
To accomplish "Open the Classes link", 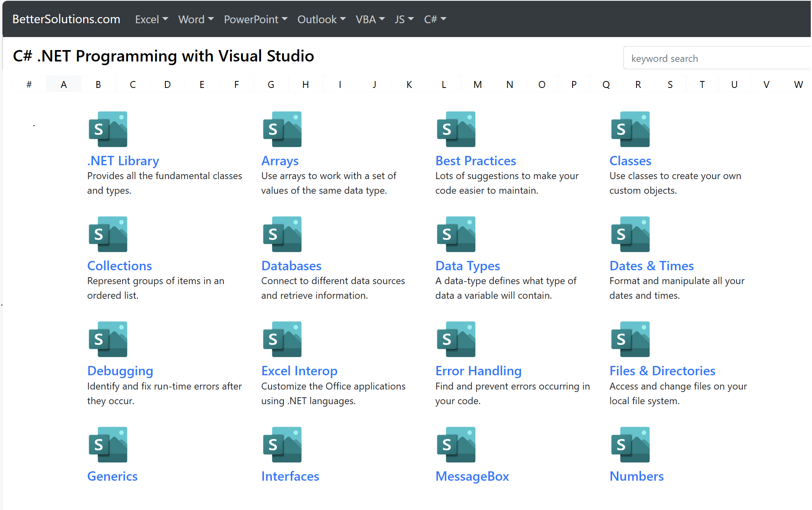I will [x=630, y=161].
